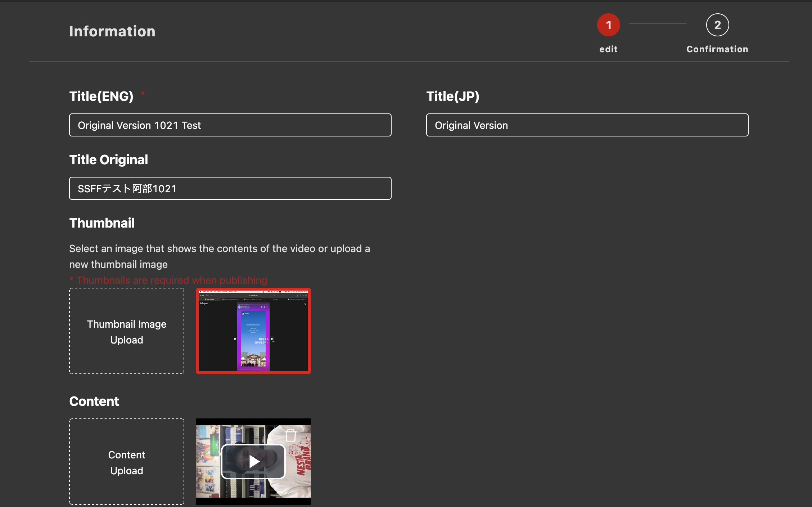Focus the Title(JP) input field
The height and width of the screenshot is (507, 812).
point(587,125)
